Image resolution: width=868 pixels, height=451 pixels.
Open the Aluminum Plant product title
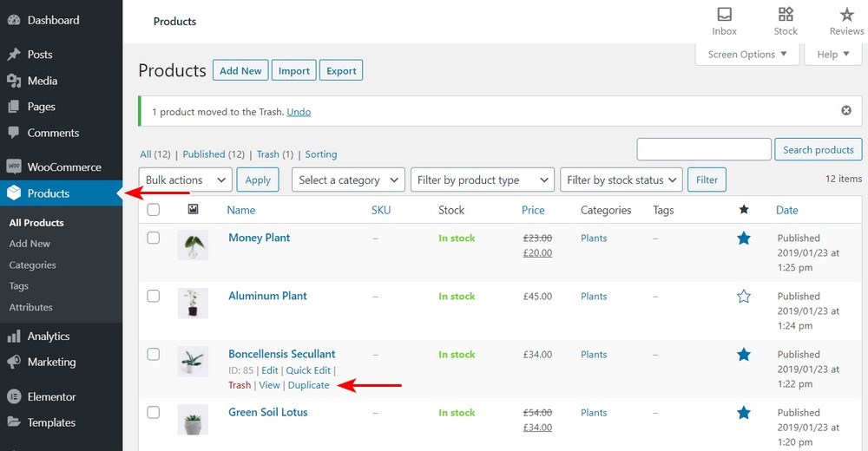[268, 296]
